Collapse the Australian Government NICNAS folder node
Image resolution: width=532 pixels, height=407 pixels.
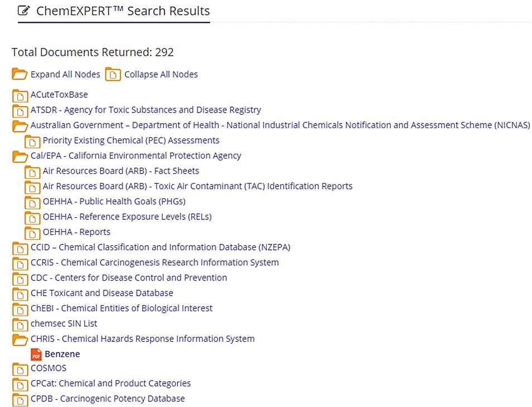20,126
